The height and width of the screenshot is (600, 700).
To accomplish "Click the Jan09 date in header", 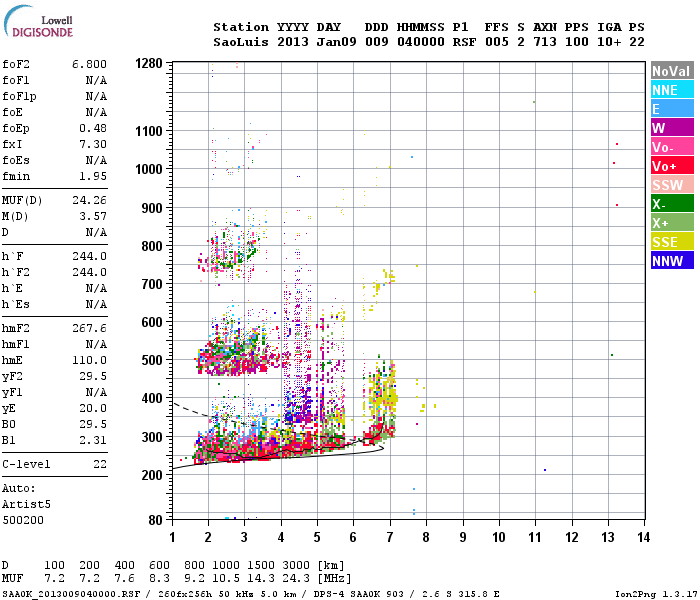I will click(336, 42).
